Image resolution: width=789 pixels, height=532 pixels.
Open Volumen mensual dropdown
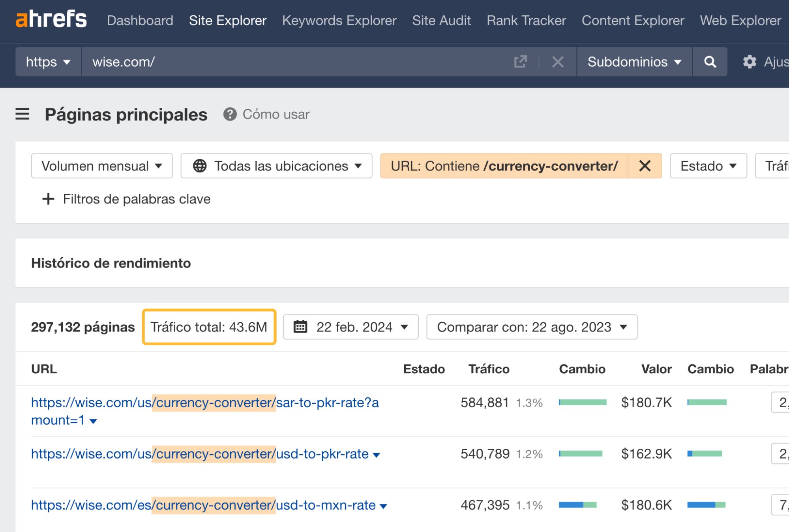click(x=102, y=166)
